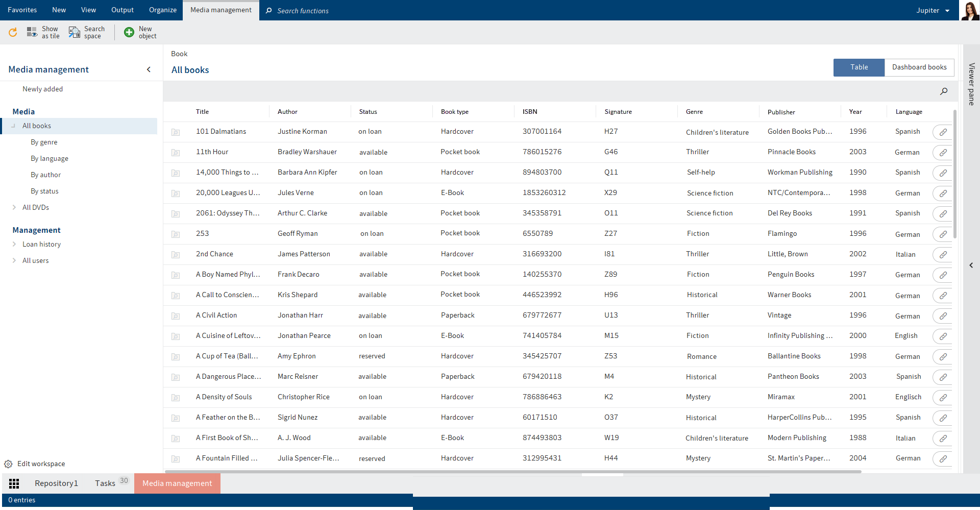This screenshot has width=980, height=510.
Task: Click link icon for 101 Dalmatians row
Action: (943, 132)
